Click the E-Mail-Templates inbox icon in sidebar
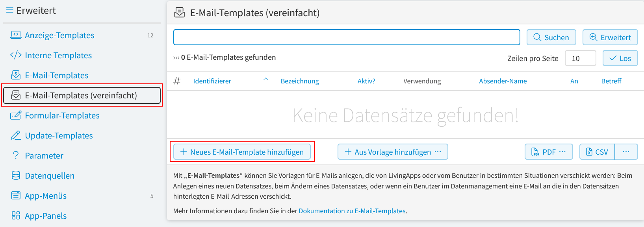Viewport: 644px width, 227px height. (x=16, y=75)
